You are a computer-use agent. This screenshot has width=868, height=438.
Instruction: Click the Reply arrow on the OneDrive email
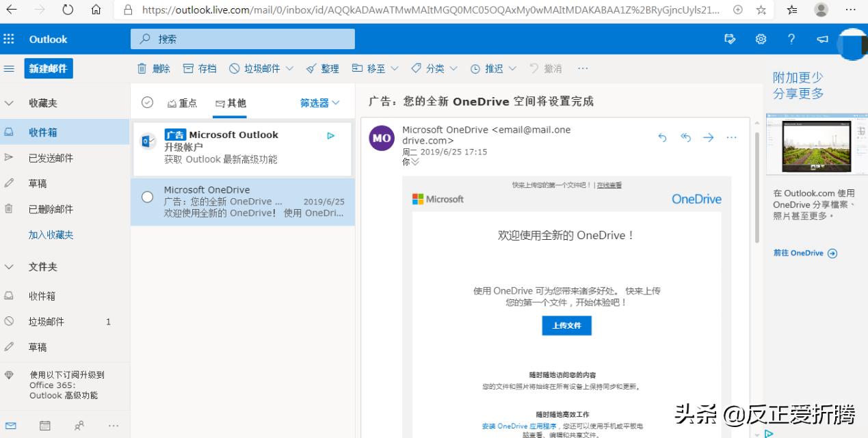(662, 137)
